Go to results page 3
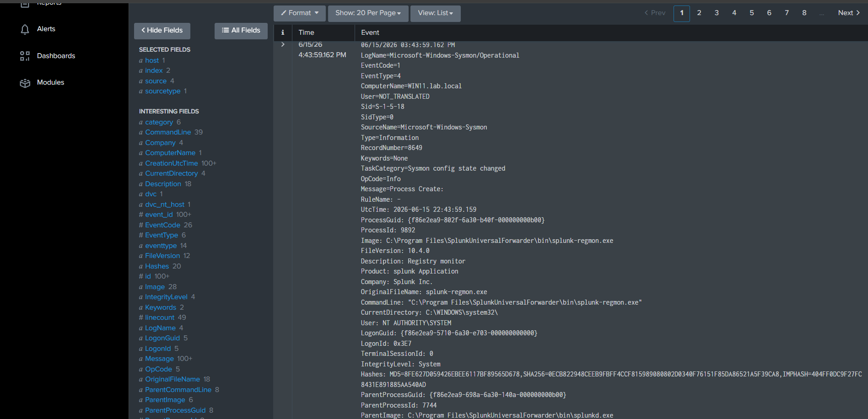The width and height of the screenshot is (868, 419). click(x=717, y=13)
